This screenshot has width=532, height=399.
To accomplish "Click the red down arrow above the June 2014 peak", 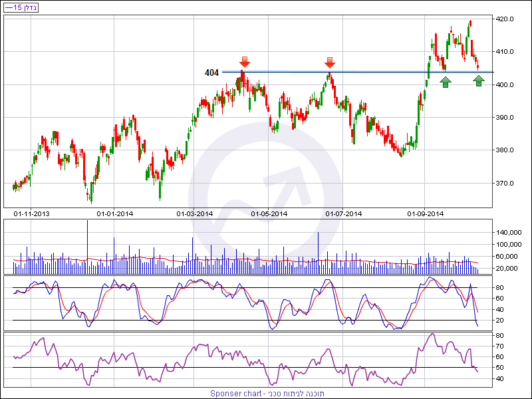I will 330,63.
